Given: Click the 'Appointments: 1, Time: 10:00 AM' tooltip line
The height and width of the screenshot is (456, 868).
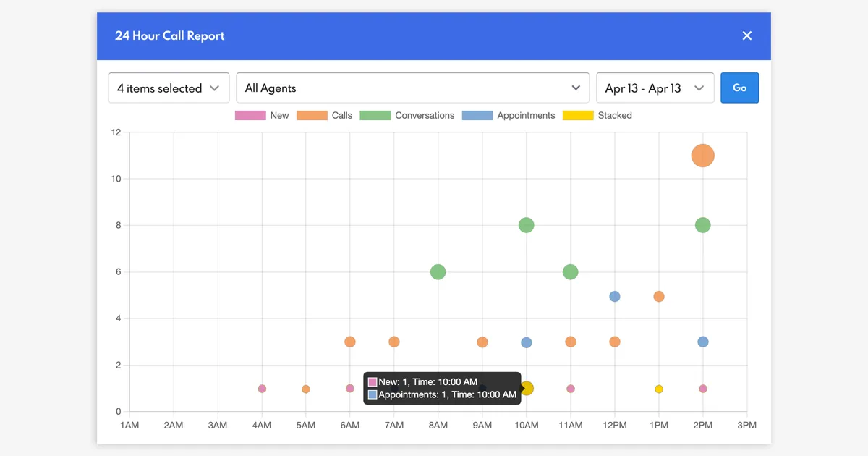Looking at the screenshot, I should pyautogui.click(x=442, y=394).
